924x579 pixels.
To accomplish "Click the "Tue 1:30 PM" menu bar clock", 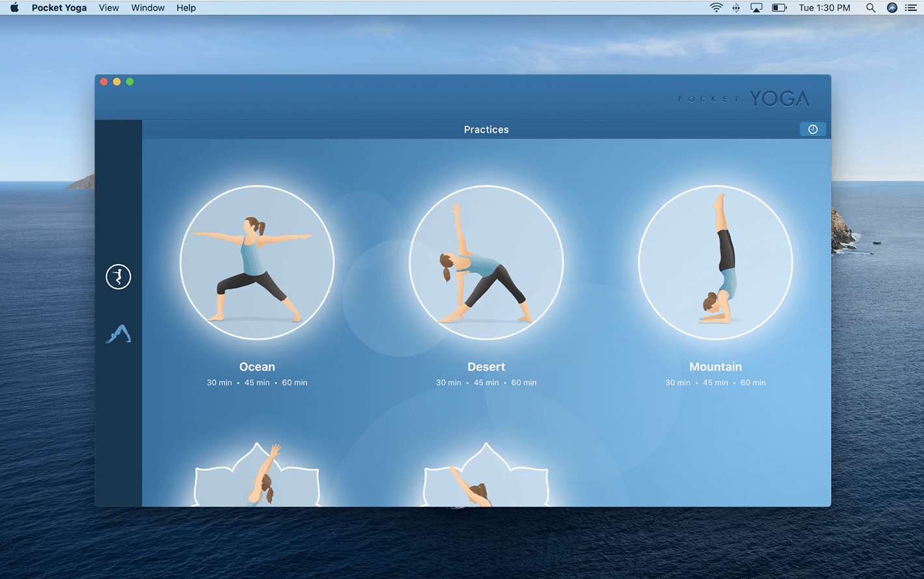I will 824,8.
